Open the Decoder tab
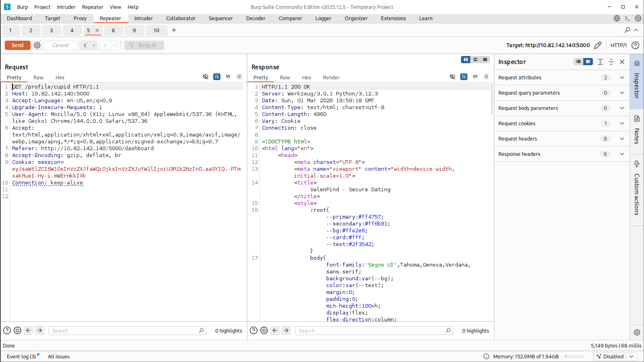 tap(256, 19)
